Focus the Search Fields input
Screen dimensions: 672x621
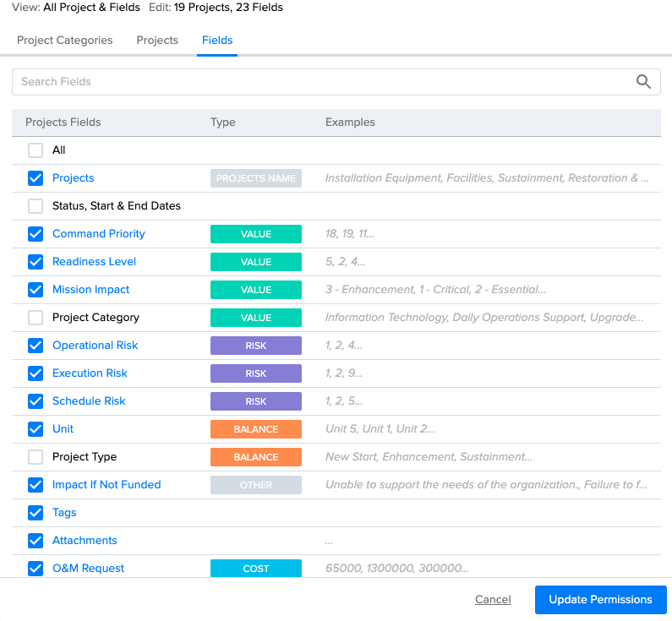pyautogui.click(x=336, y=82)
